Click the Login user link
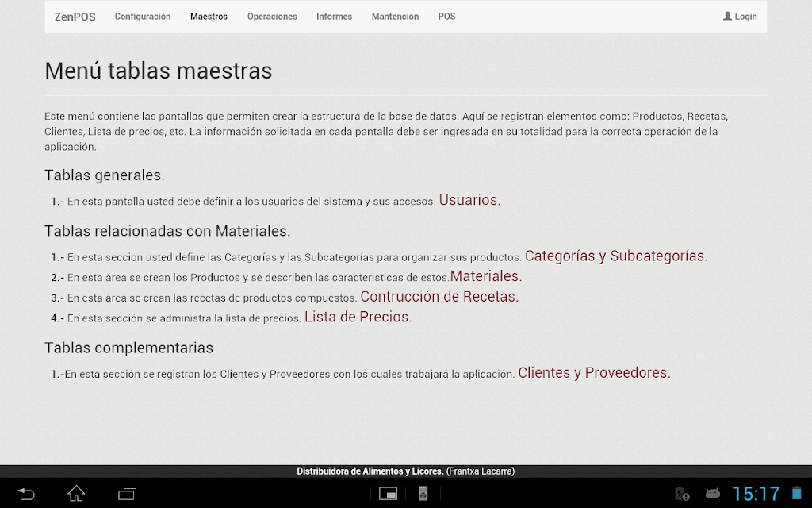Screen dimensions: 812x508 [x=740, y=17]
